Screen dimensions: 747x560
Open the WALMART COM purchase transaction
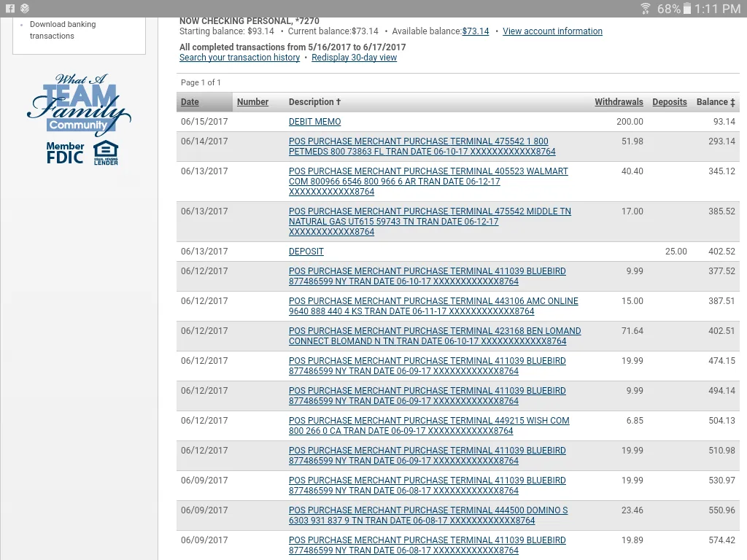(428, 182)
